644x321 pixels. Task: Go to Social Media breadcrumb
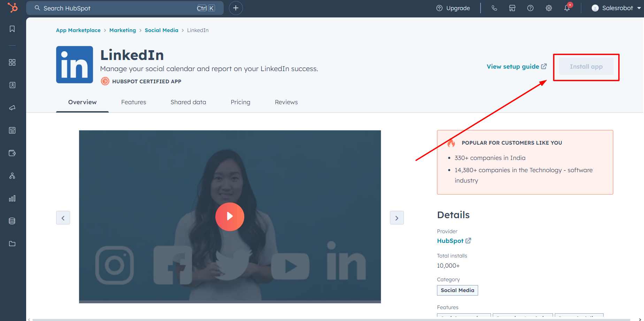click(x=161, y=30)
